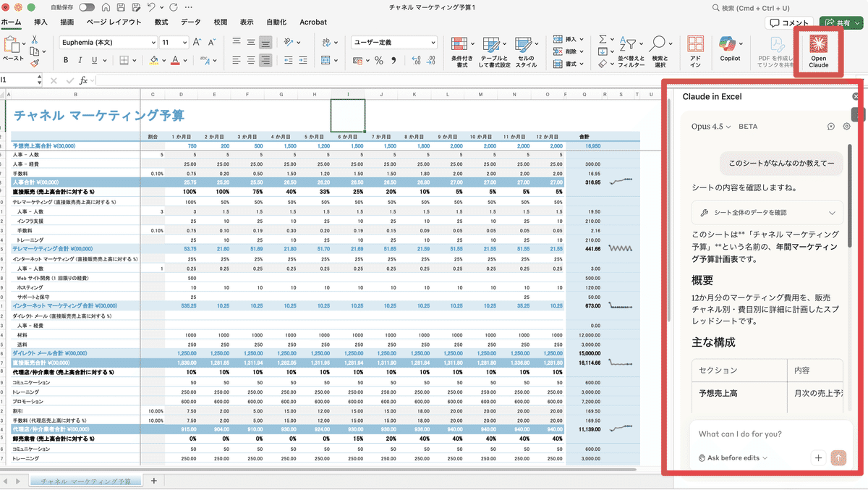Start new chat in Claude panel

831,127
